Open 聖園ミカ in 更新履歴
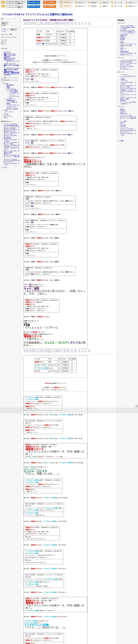 [x=123, y=109]
